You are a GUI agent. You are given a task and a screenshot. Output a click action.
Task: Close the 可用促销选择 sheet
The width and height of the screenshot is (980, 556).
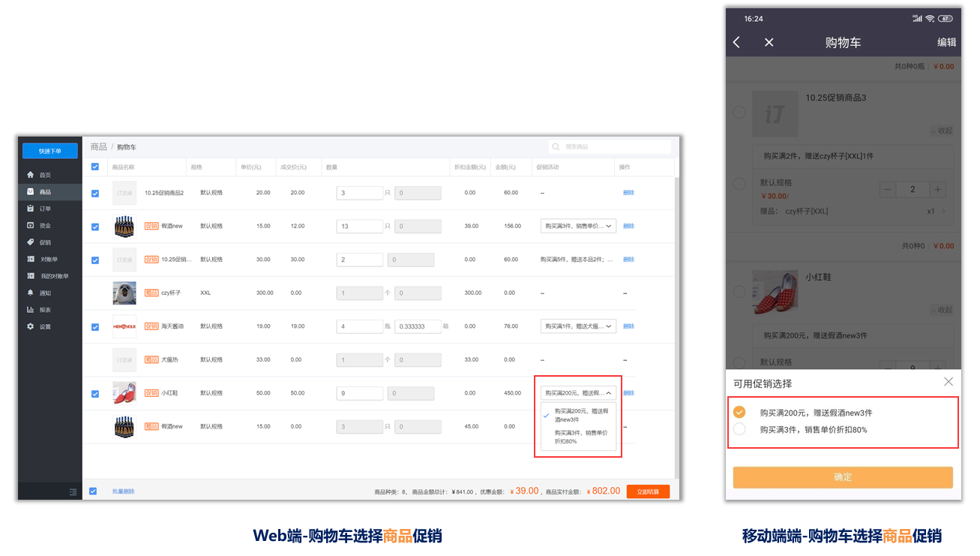coord(949,382)
